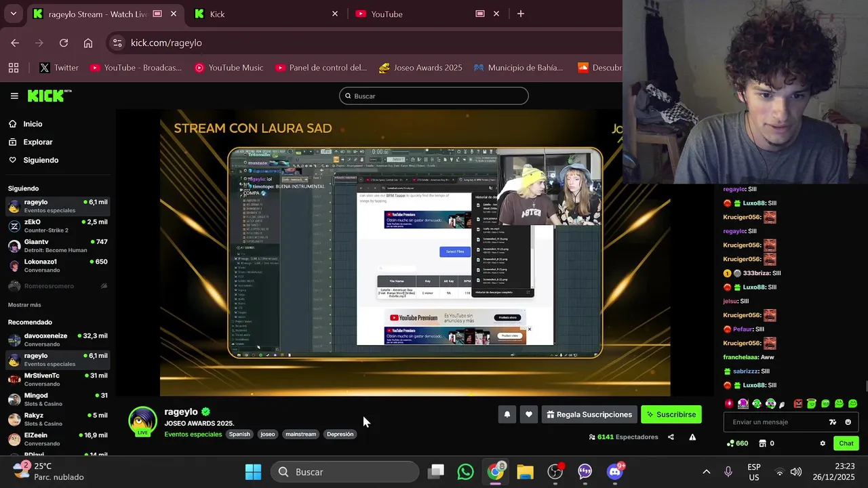Open volume control in system tray
868x488 pixels.
tap(796, 472)
